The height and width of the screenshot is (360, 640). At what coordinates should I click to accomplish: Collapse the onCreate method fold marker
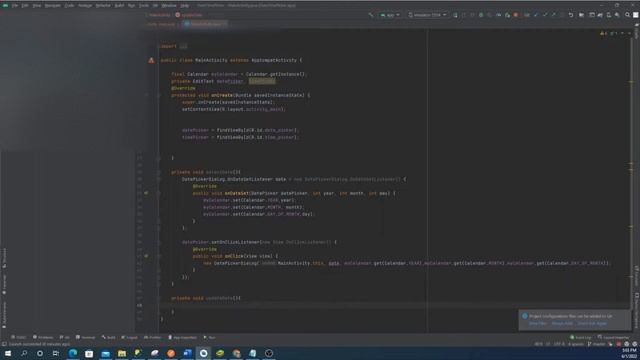click(x=159, y=95)
